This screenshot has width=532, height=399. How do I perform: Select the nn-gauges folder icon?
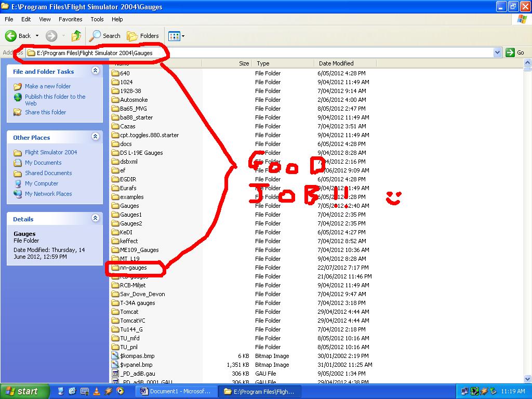(x=115, y=268)
